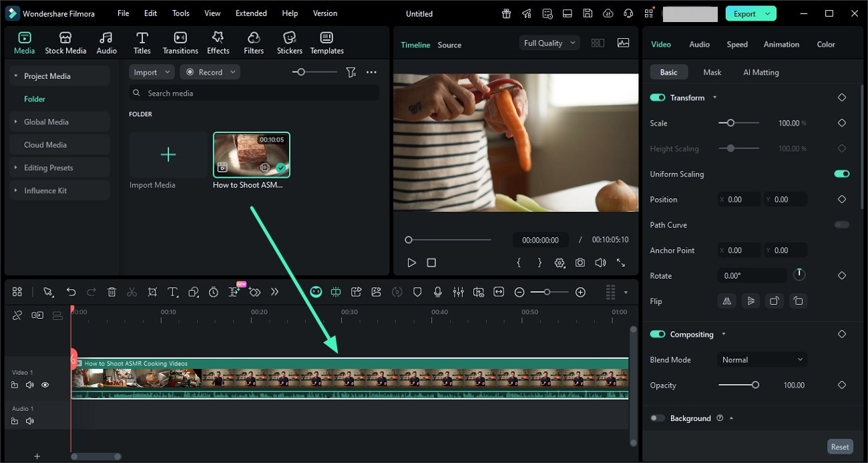This screenshot has width=868, height=463.
Task: Open the Extended menu
Action: click(x=251, y=13)
